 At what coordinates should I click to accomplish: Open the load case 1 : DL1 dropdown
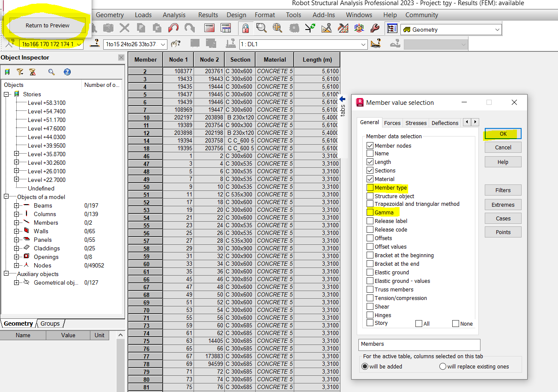(x=363, y=45)
